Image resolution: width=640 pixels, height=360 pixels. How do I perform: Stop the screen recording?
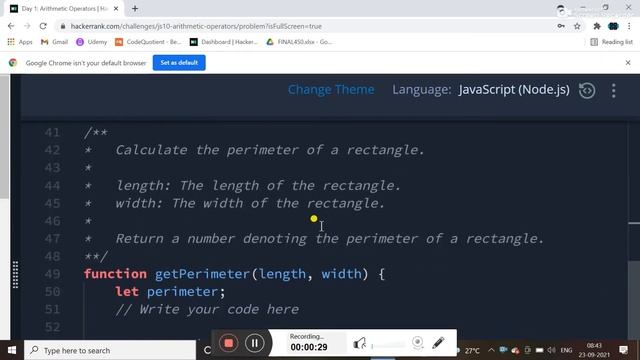click(x=229, y=343)
